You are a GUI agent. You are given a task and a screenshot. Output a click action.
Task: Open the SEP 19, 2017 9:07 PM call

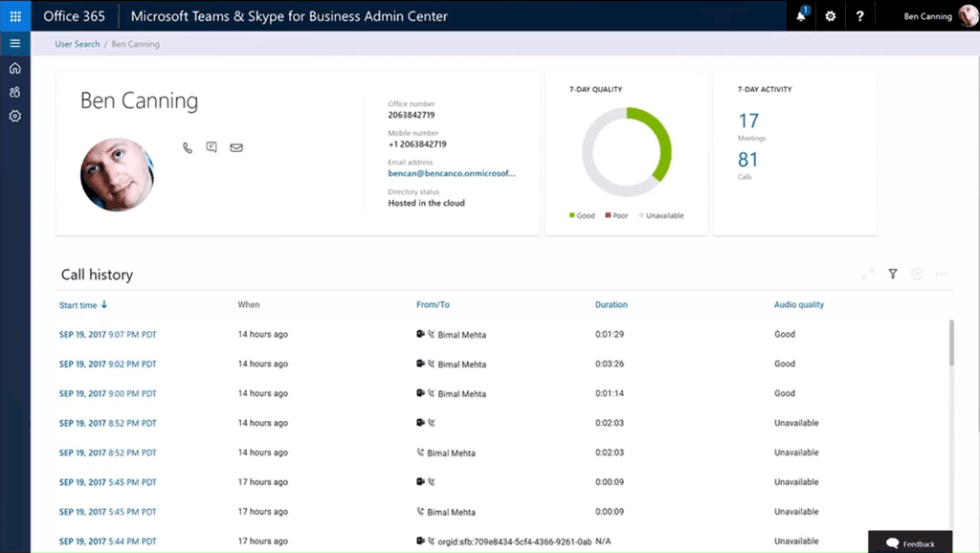[107, 335]
